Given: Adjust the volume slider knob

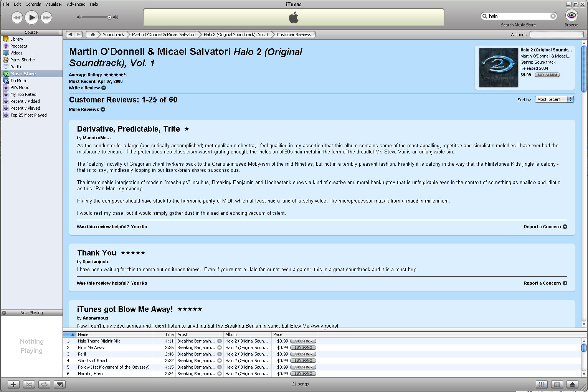Looking at the screenshot, I should click(109, 17).
